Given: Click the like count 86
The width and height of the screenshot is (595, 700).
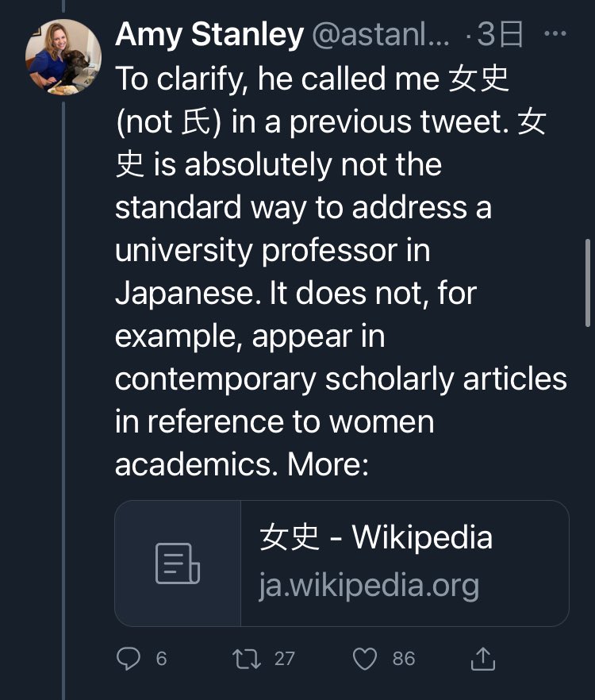Looking at the screenshot, I should click(x=403, y=658).
